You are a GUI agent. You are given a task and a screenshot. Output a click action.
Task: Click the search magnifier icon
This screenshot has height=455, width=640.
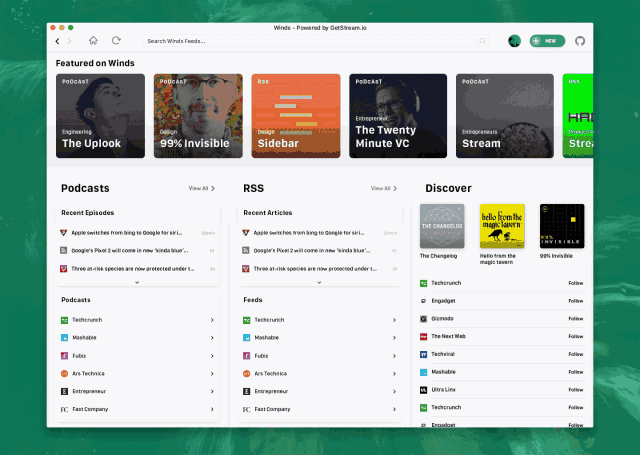[482, 41]
